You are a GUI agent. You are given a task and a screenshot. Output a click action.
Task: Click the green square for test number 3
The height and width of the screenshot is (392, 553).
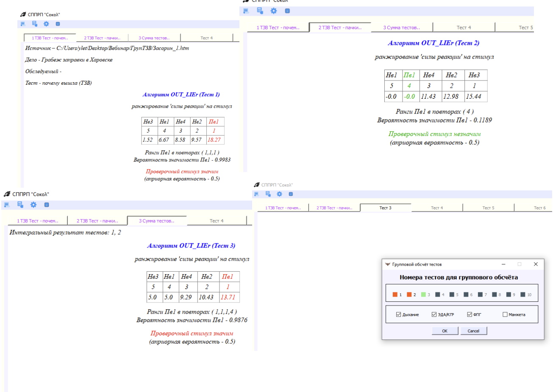pos(423,295)
